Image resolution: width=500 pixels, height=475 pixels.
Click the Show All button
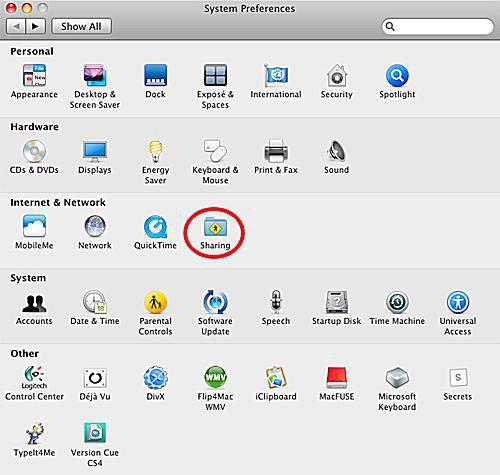(x=81, y=26)
